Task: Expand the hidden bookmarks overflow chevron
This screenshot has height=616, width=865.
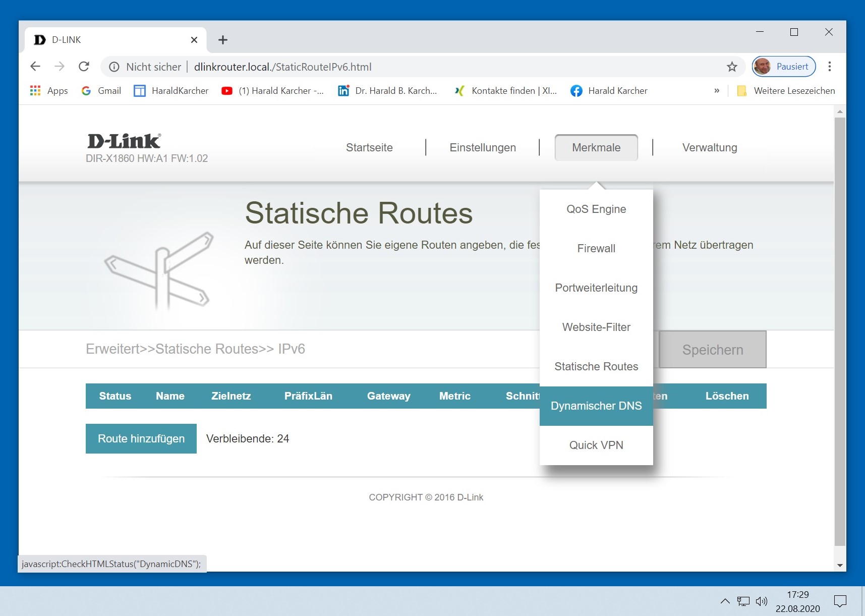Action: click(717, 91)
